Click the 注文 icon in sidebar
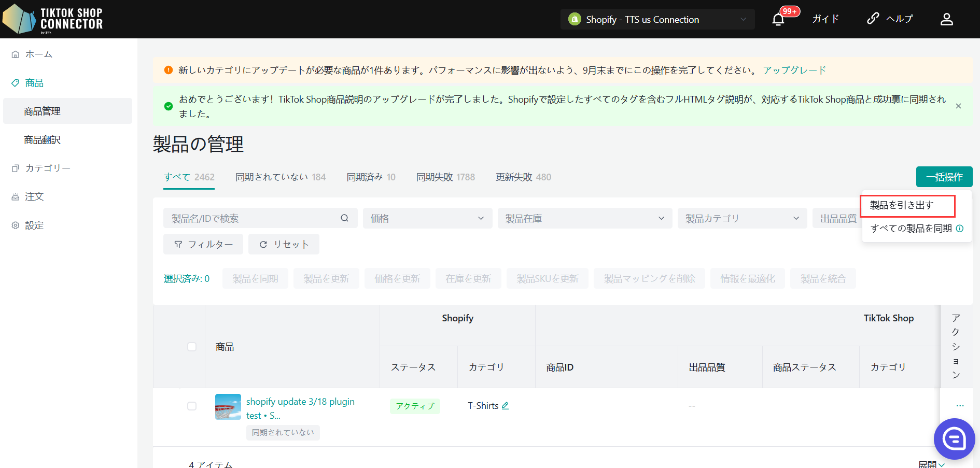The image size is (980, 468). point(16,197)
